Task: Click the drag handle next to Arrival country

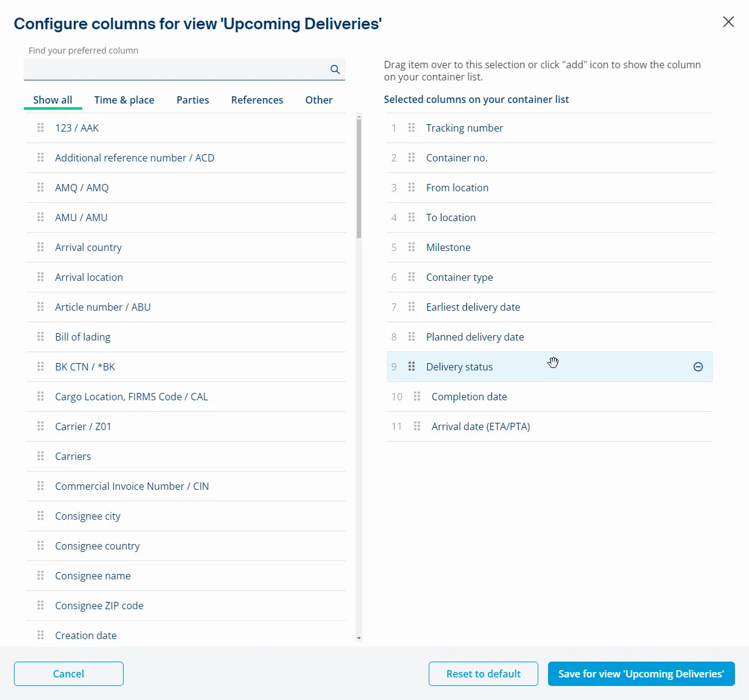Action: click(x=40, y=247)
